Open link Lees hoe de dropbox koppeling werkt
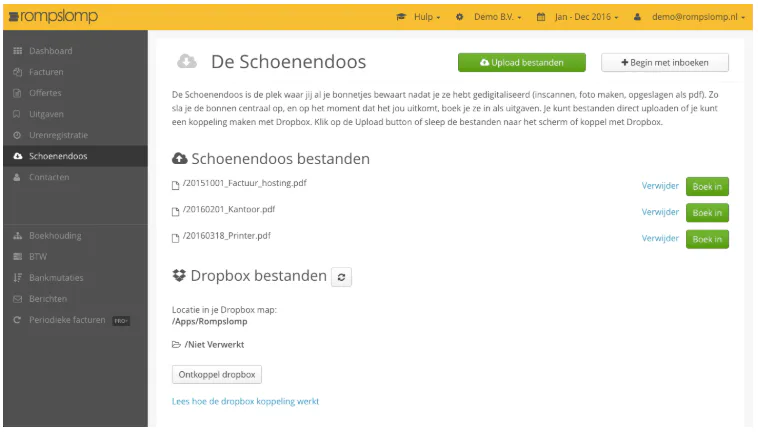Image resolution: width=758 pixels, height=448 pixels. pyautogui.click(x=246, y=402)
